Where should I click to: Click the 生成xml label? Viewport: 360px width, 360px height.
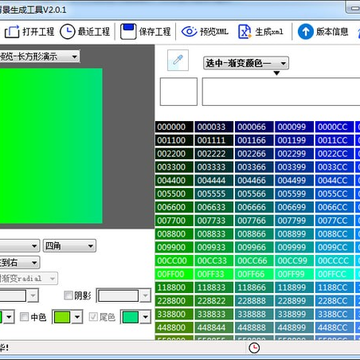pos(269,32)
